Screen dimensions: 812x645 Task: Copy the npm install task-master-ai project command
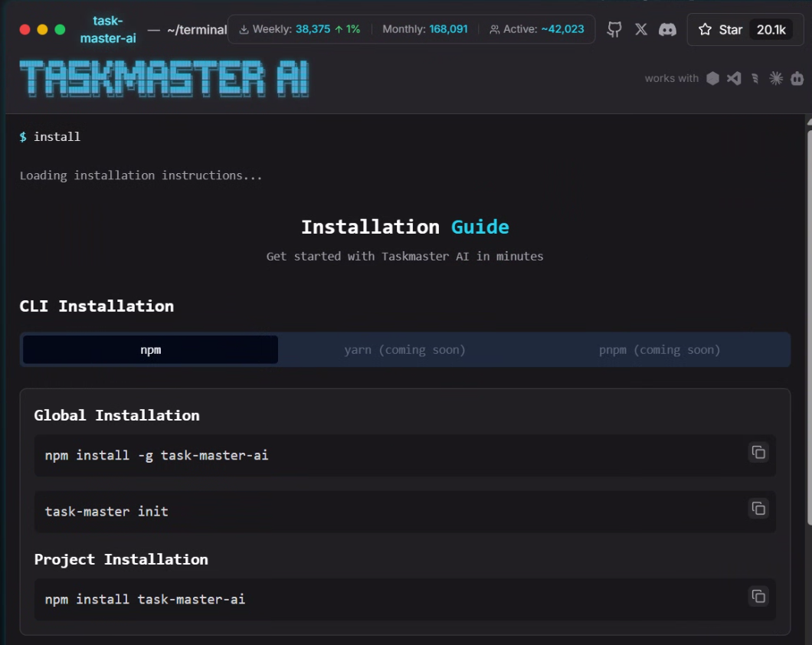pyautogui.click(x=758, y=596)
